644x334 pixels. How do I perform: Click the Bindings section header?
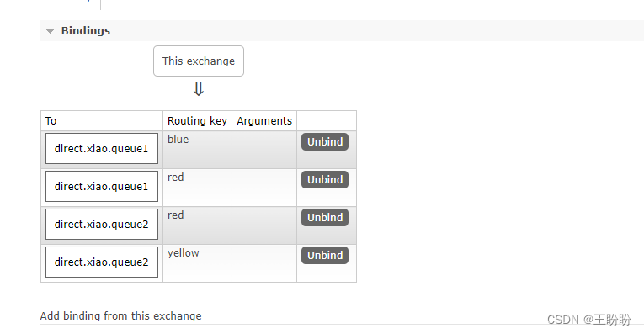[x=85, y=31]
